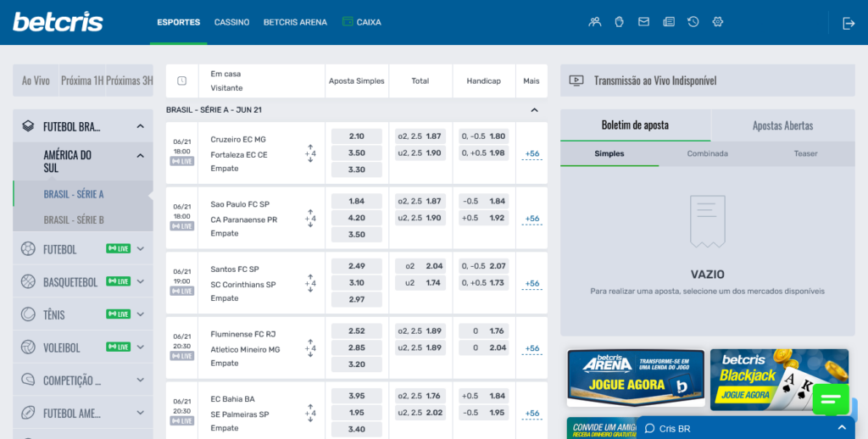Filter events by Próximas 3H
Viewport: 868px width, 439px height.
[x=129, y=81]
